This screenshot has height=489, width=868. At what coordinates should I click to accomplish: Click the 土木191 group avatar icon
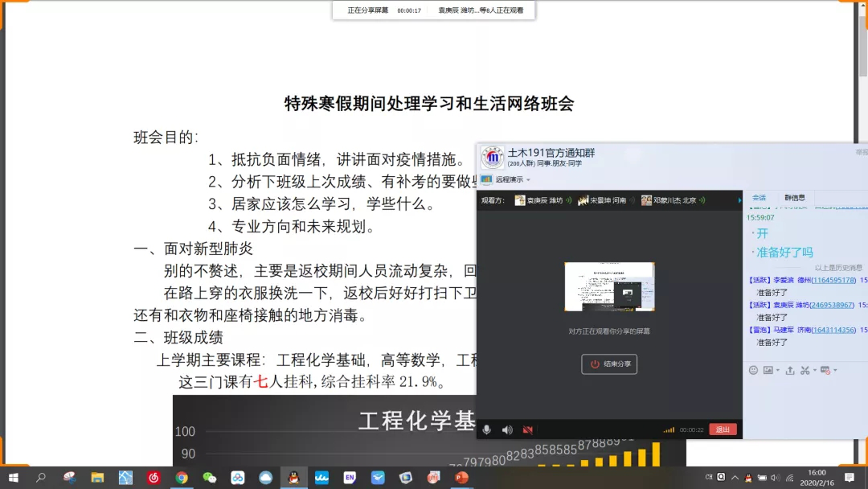click(x=492, y=158)
